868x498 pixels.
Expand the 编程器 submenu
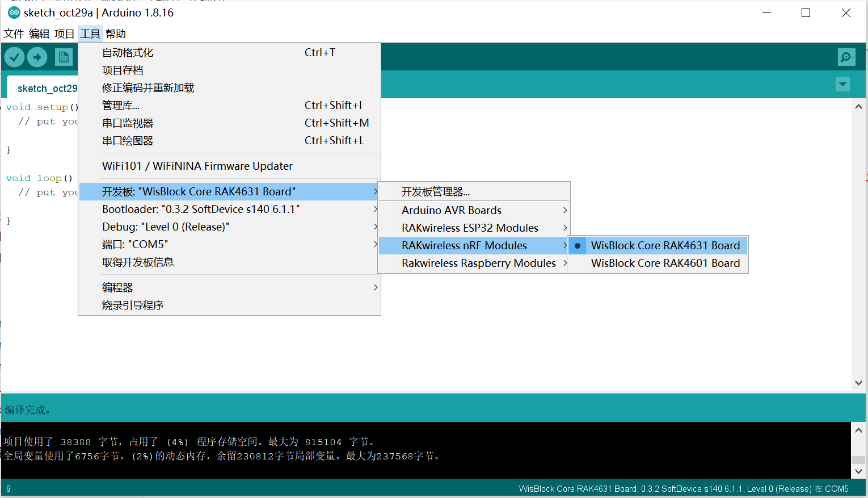click(x=229, y=287)
